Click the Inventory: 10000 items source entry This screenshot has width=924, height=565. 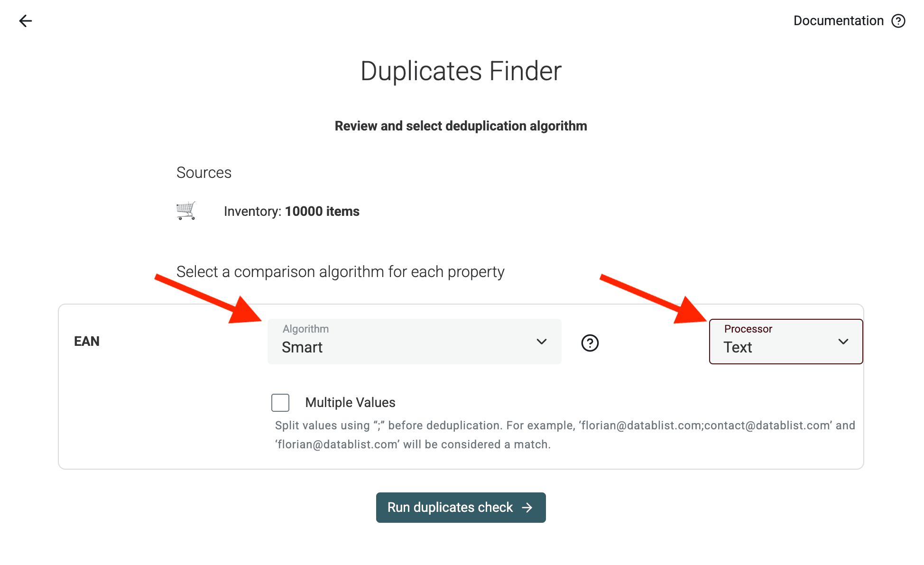coord(291,211)
